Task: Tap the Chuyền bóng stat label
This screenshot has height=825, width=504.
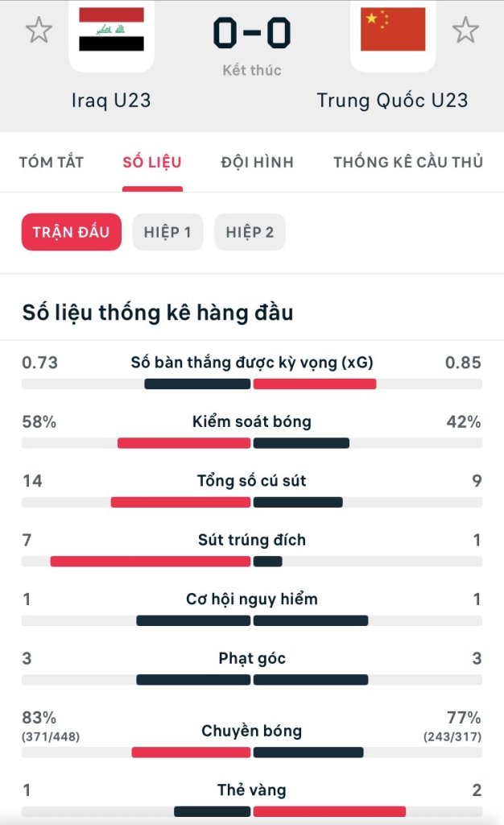Action: (252, 732)
